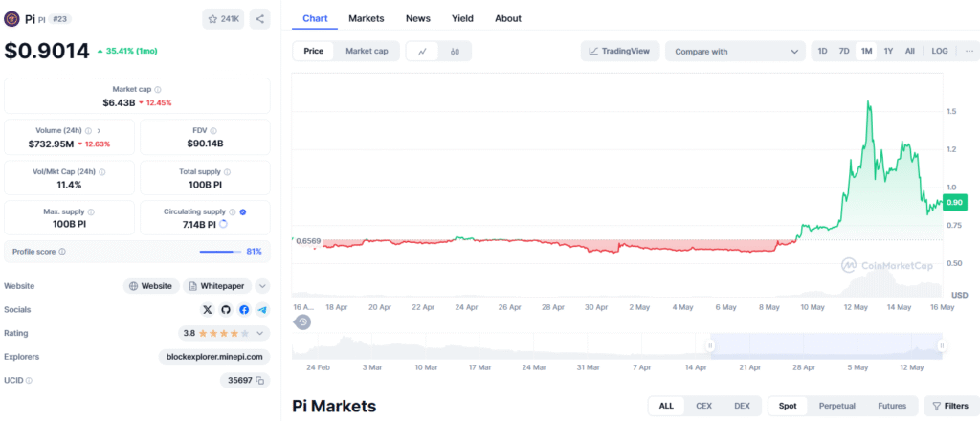Select the Price toggle
The height and width of the screenshot is (421, 980).
coord(314,52)
